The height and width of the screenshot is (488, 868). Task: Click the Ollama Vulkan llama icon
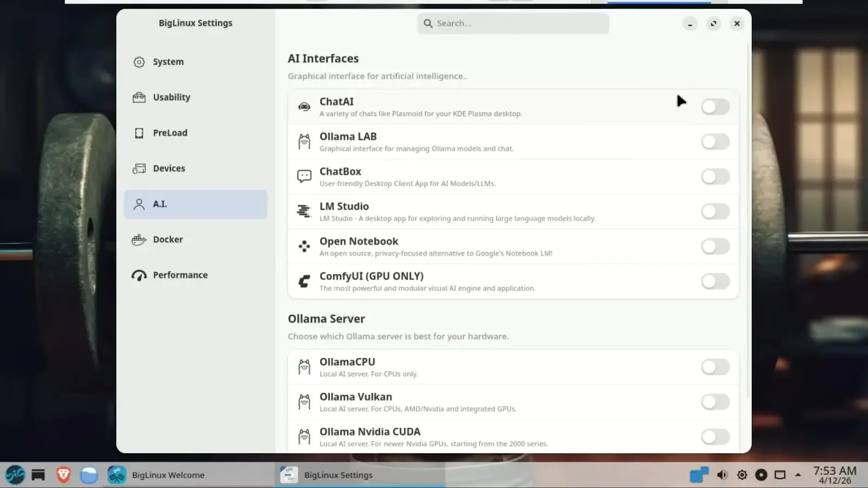coord(304,402)
